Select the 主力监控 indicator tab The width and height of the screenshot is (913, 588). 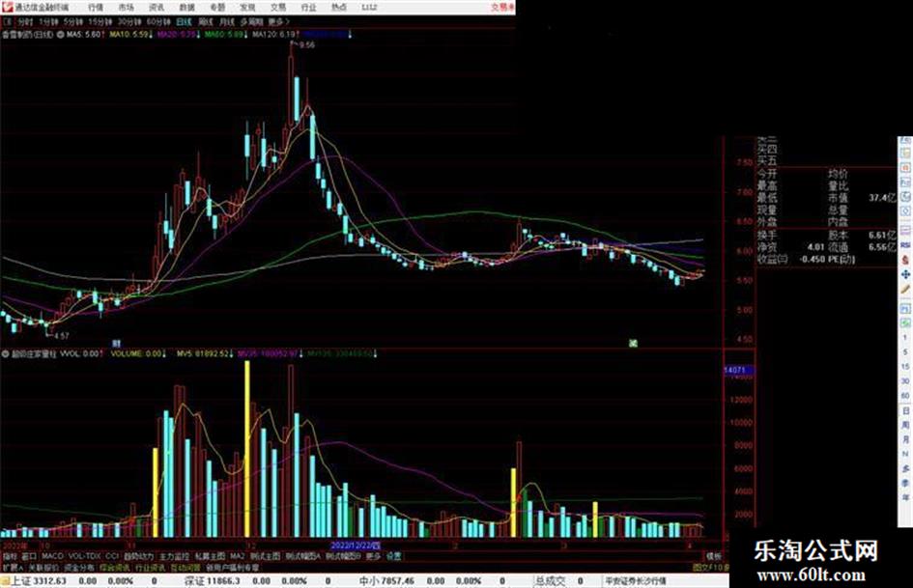coord(175,556)
